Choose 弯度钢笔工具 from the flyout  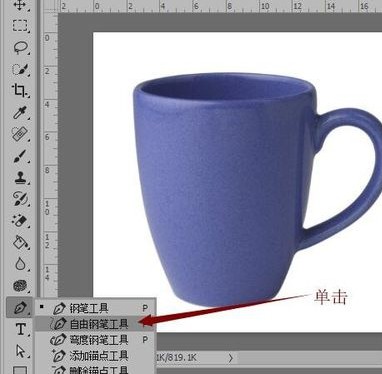(95, 340)
